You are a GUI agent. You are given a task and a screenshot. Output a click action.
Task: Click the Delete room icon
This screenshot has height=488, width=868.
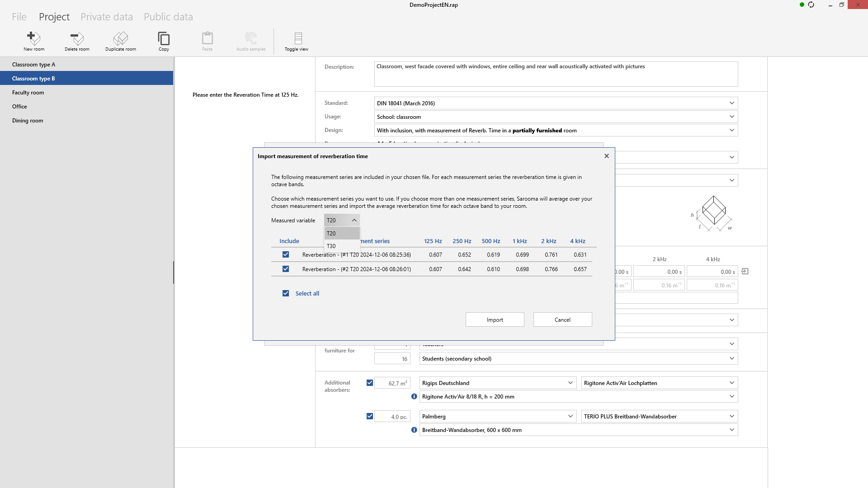coord(76,41)
